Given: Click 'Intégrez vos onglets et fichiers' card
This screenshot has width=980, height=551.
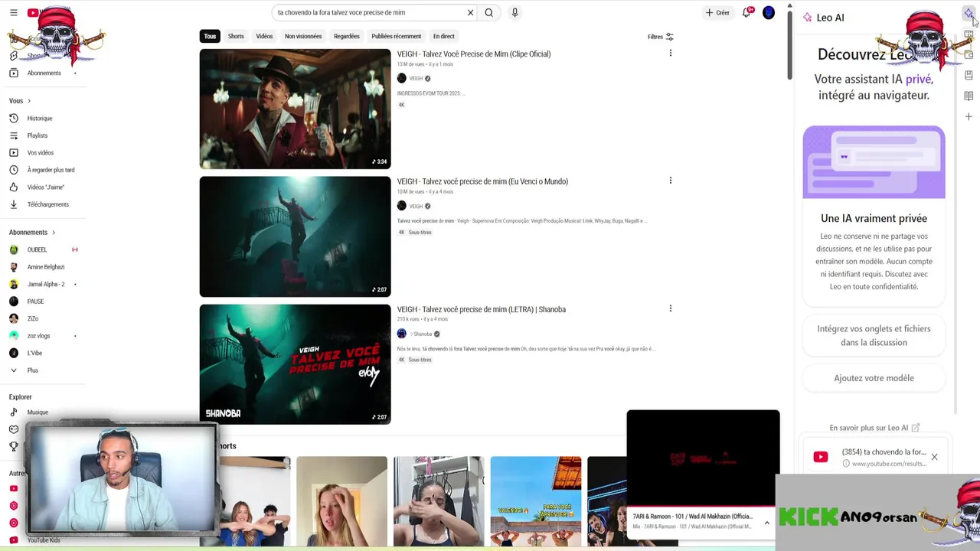Looking at the screenshot, I should pos(874,335).
